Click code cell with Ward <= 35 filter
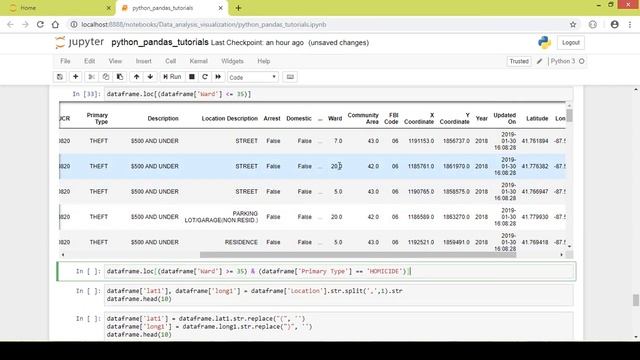 pyautogui.click(x=338, y=94)
